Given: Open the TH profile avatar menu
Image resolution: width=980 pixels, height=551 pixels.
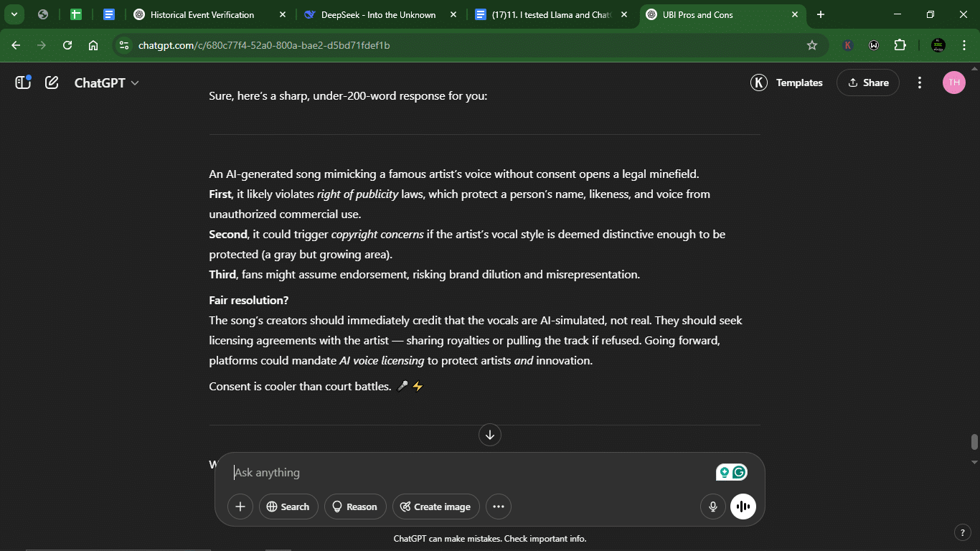Looking at the screenshot, I should (x=954, y=83).
